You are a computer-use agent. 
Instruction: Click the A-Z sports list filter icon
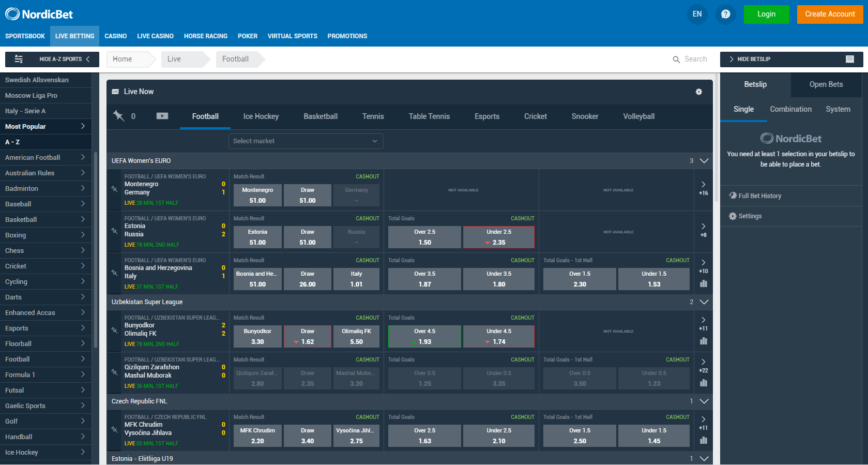19,59
